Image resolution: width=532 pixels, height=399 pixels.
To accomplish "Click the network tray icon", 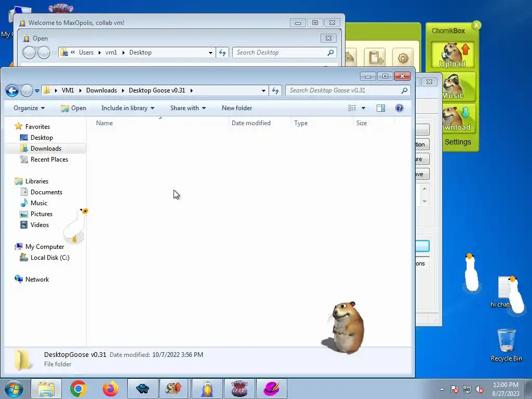I will click(x=467, y=390).
